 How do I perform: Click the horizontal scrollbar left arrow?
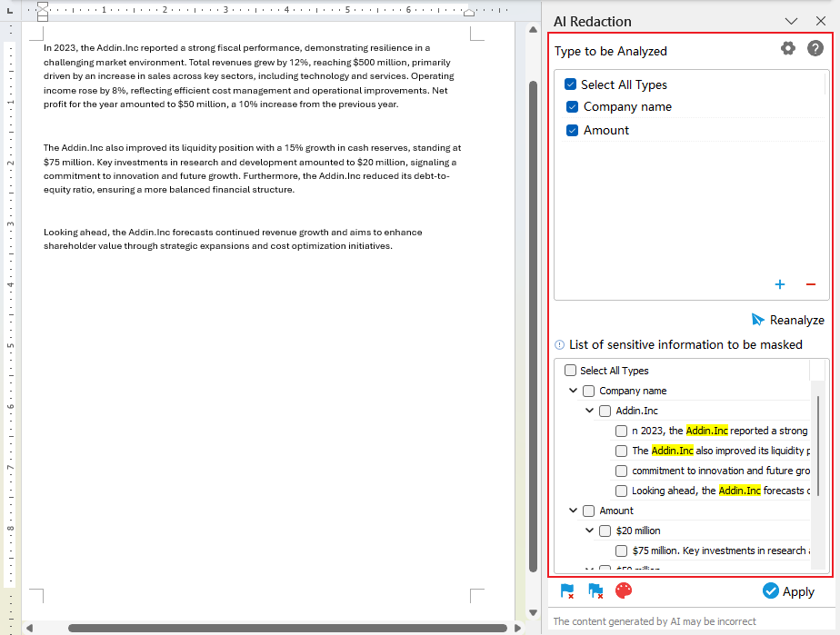point(29,628)
